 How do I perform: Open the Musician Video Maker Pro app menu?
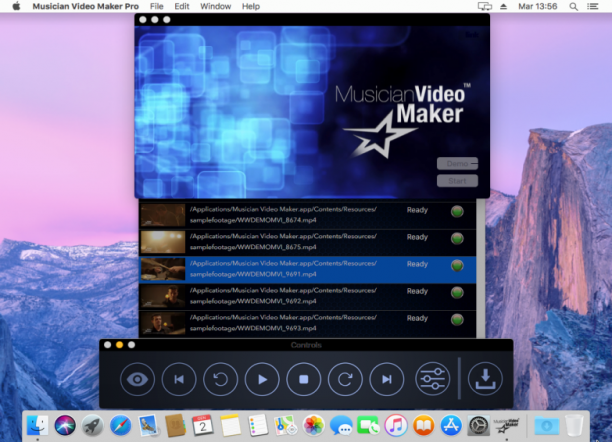[x=85, y=6]
